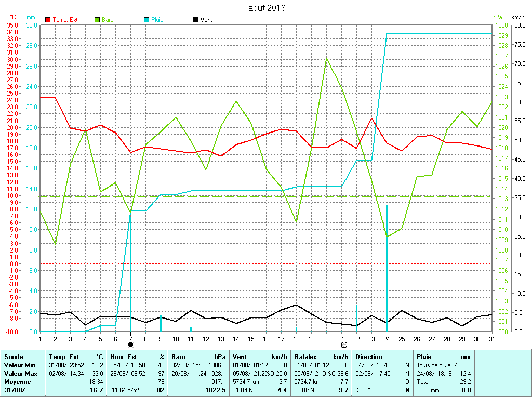Click the km/h axis unit label
This screenshot has height=397, width=532.
(x=518, y=17)
